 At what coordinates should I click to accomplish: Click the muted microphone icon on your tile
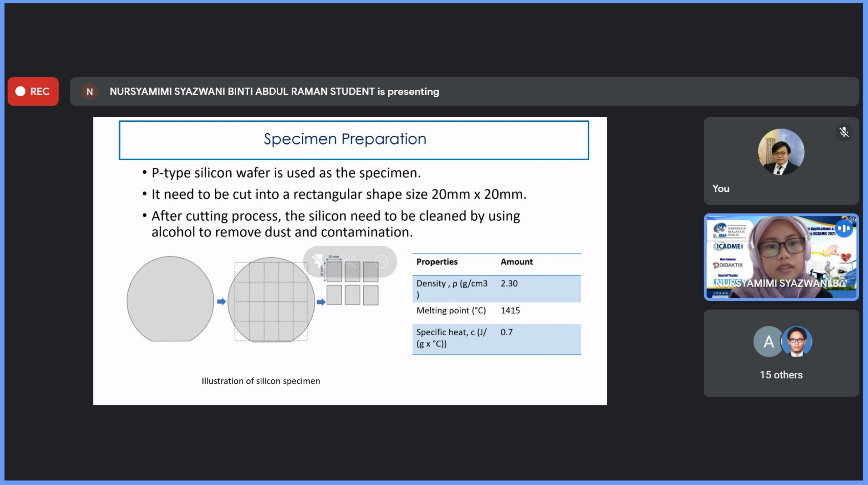pos(843,132)
